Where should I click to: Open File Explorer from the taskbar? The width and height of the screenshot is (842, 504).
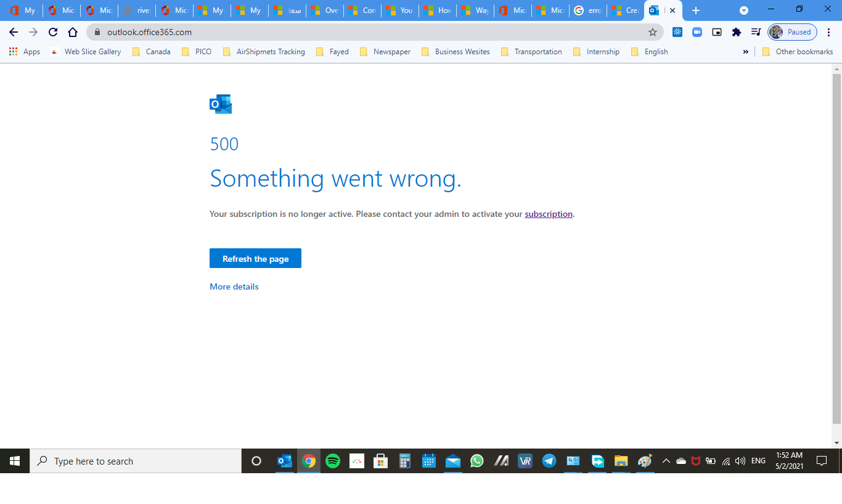[621, 461]
